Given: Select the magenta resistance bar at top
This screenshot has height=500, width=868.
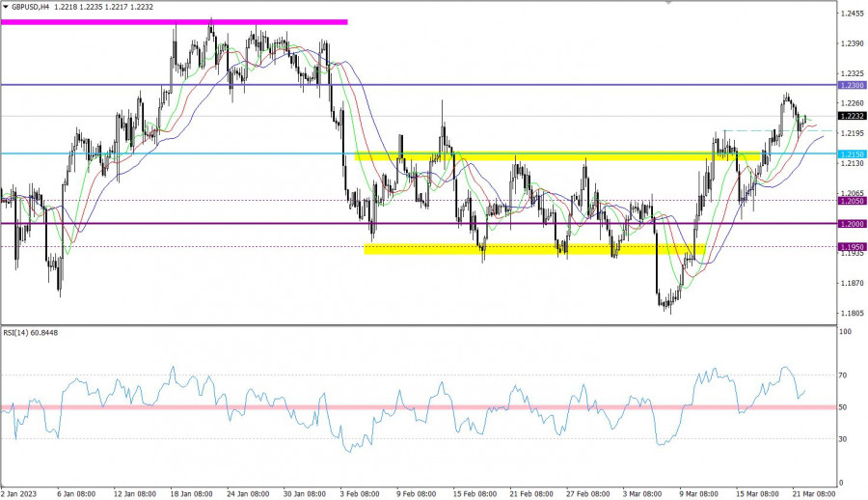Looking at the screenshot, I should [x=174, y=21].
